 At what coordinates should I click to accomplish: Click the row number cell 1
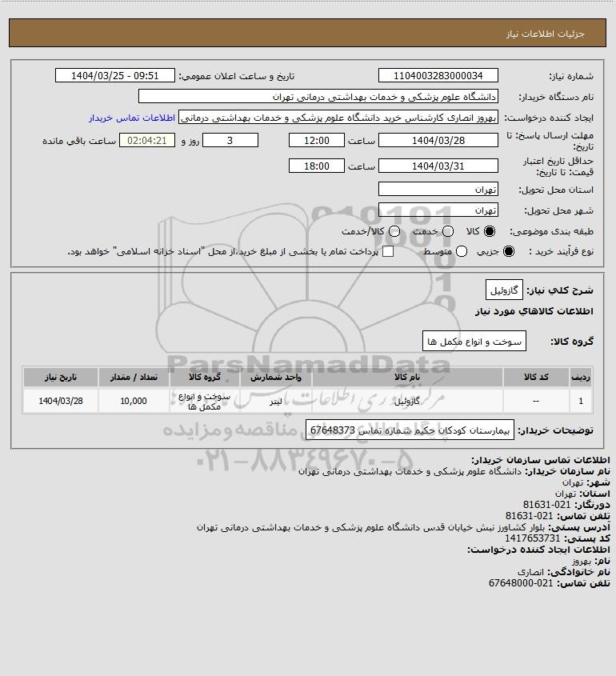click(x=581, y=401)
